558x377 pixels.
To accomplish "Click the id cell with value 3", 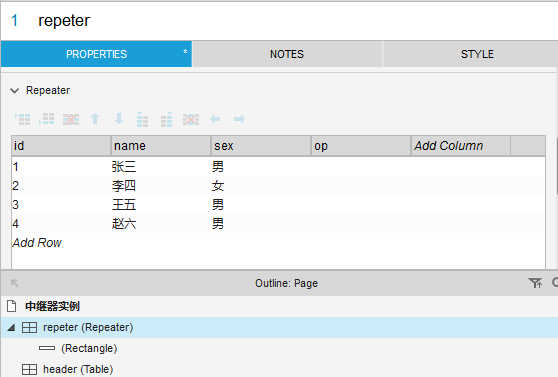I will pos(61,205).
